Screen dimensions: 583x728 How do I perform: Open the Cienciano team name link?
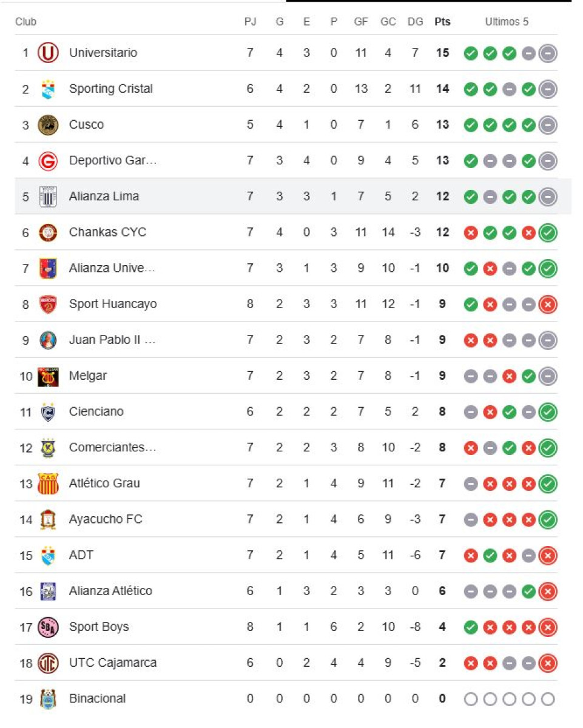click(x=96, y=411)
